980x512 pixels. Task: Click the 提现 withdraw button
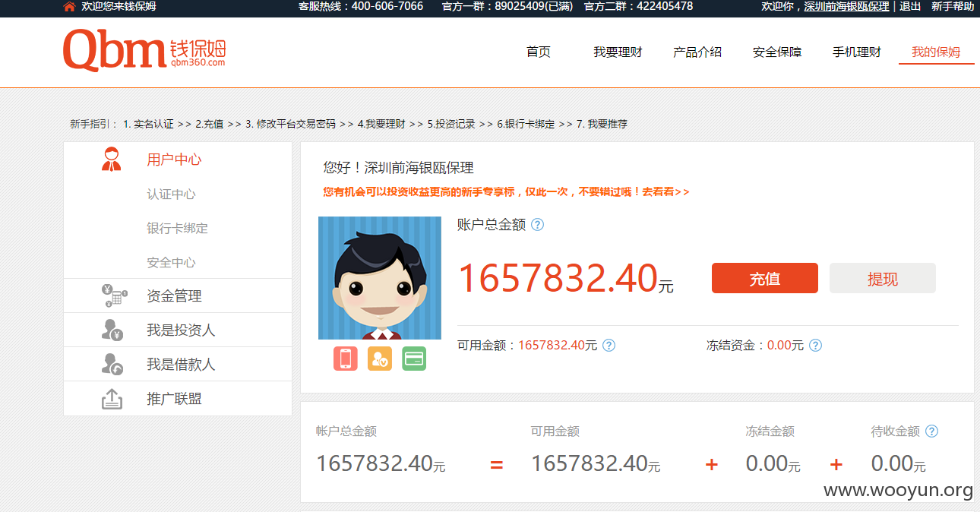883,278
